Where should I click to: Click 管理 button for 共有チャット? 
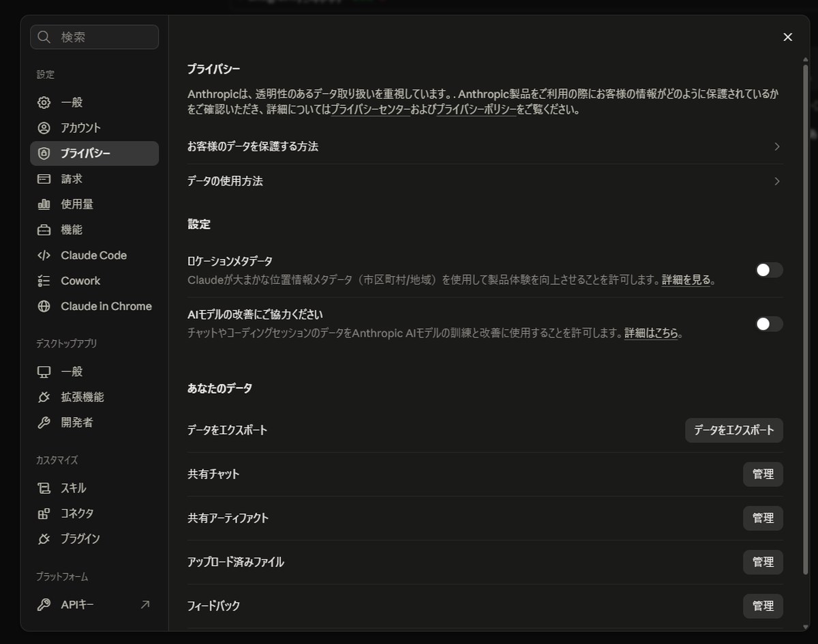coord(763,474)
